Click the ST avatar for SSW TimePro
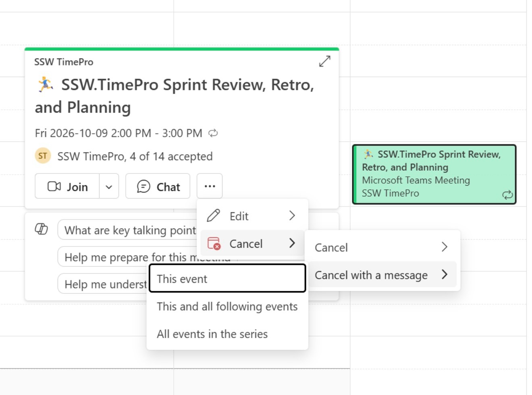Viewport: 532px width, 395px height. click(x=43, y=156)
